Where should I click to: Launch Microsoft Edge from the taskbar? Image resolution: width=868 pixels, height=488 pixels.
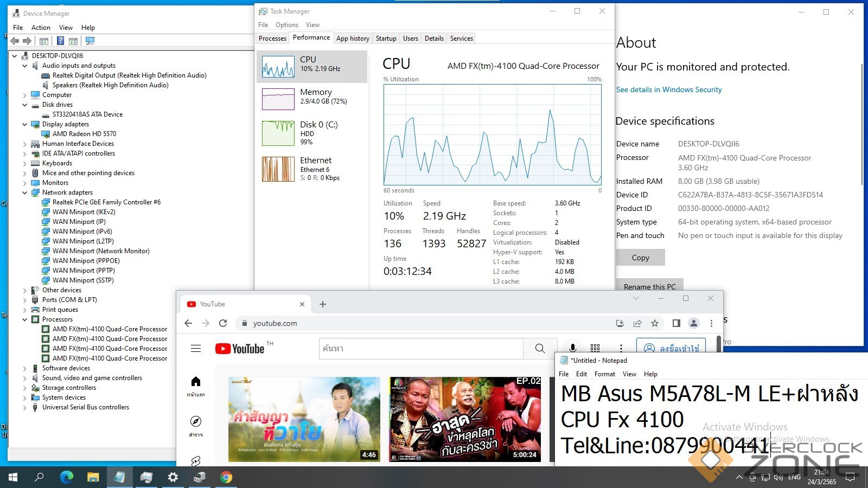pos(66,477)
